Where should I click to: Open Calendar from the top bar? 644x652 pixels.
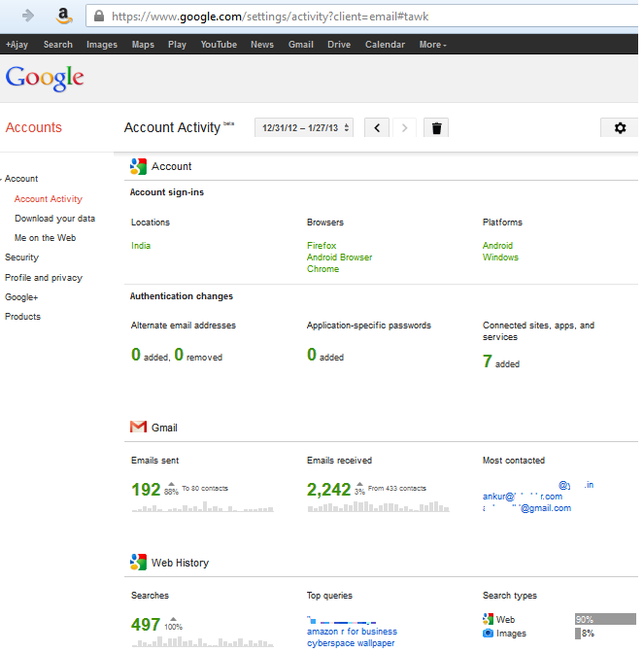pyautogui.click(x=385, y=45)
